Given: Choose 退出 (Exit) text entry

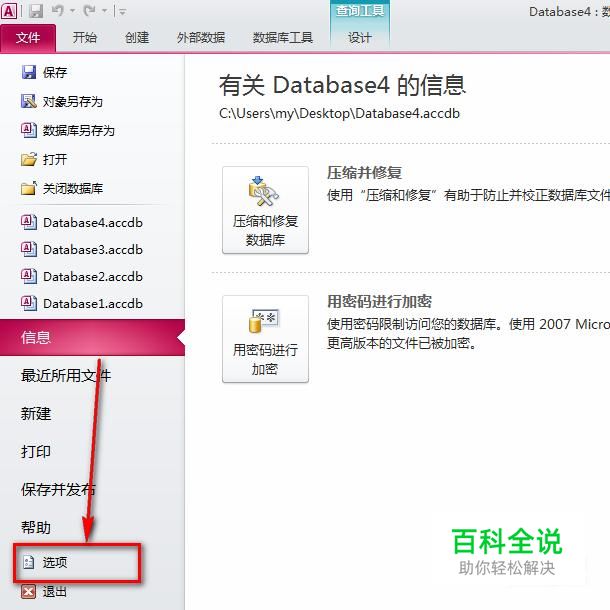Looking at the screenshot, I should [x=55, y=592].
